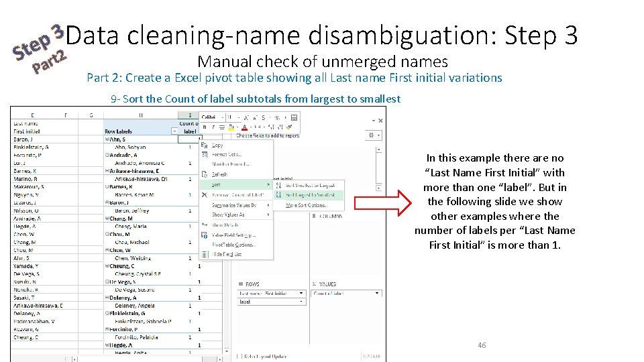
Task: Open Value Field Settings from the context menu
Action: 236,235
